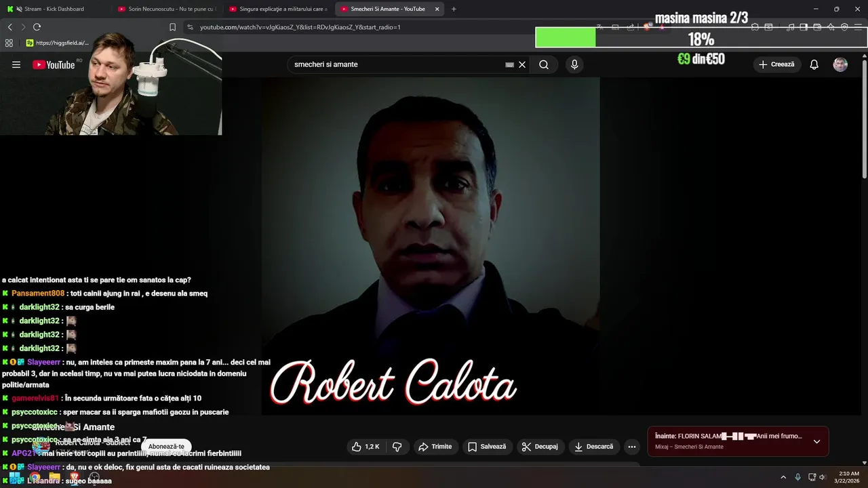Viewport: 868px width, 488px height.
Task: Open the higgsfield.ai bookmark
Action: click(58, 43)
